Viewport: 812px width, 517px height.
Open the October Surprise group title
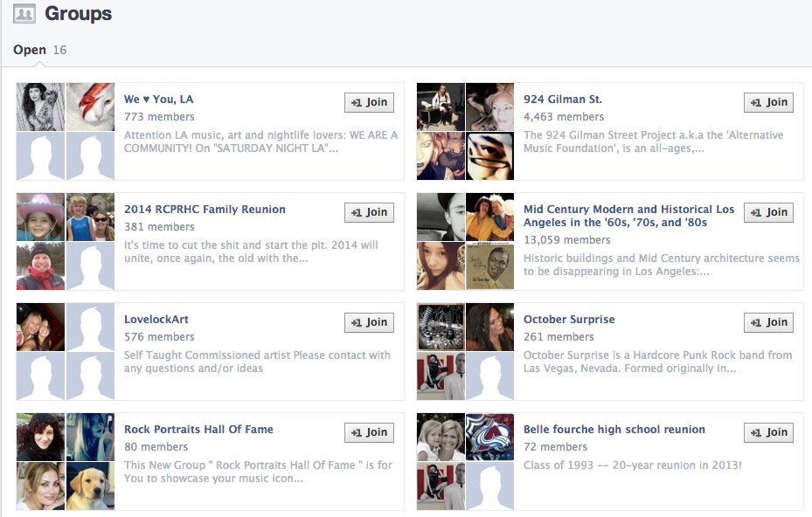coord(569,320)
